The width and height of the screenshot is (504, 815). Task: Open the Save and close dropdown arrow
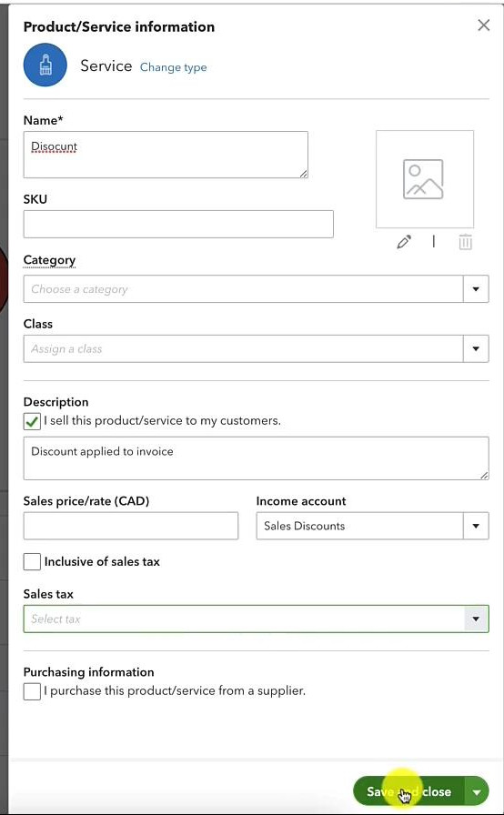tap(477, 791)
